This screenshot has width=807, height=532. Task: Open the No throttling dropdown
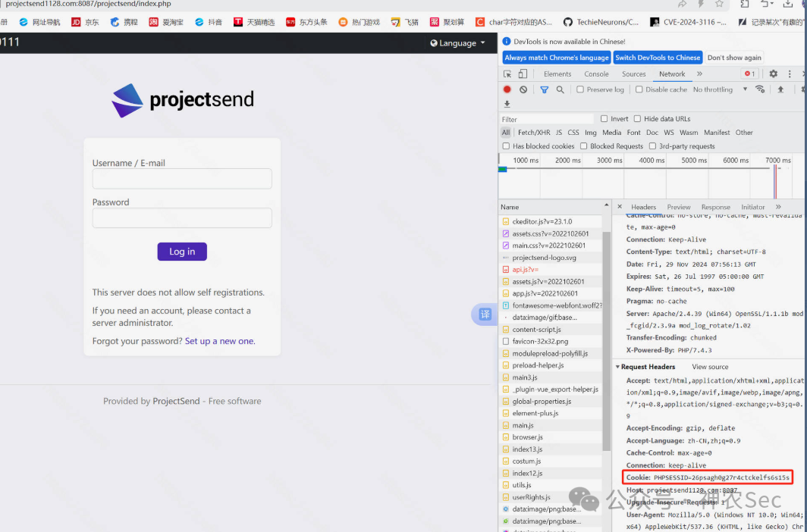[720, 89]
